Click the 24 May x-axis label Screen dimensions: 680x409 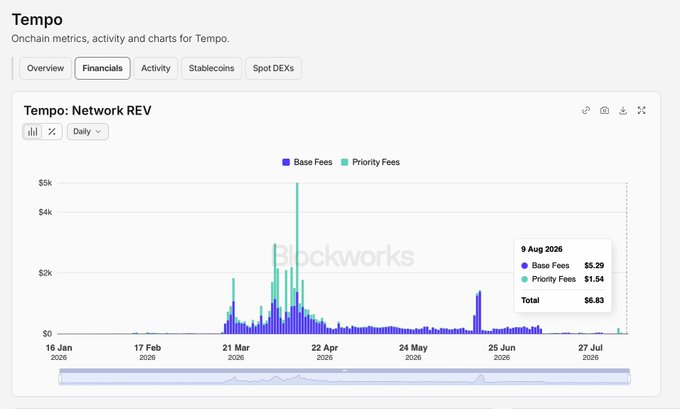413,352
